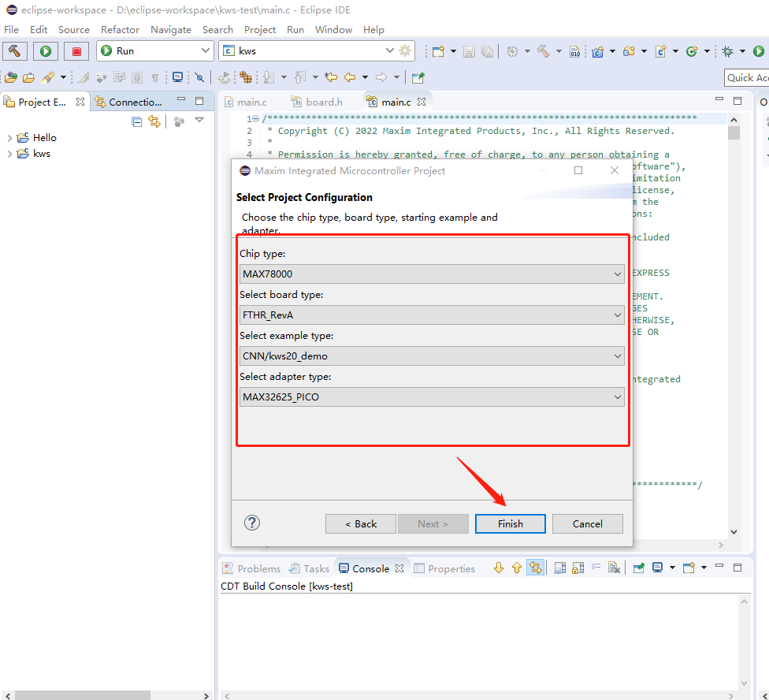Click the Last Edit Location arrow icon
The height and width of the screenshot is (700, 769).
point(331,77)
